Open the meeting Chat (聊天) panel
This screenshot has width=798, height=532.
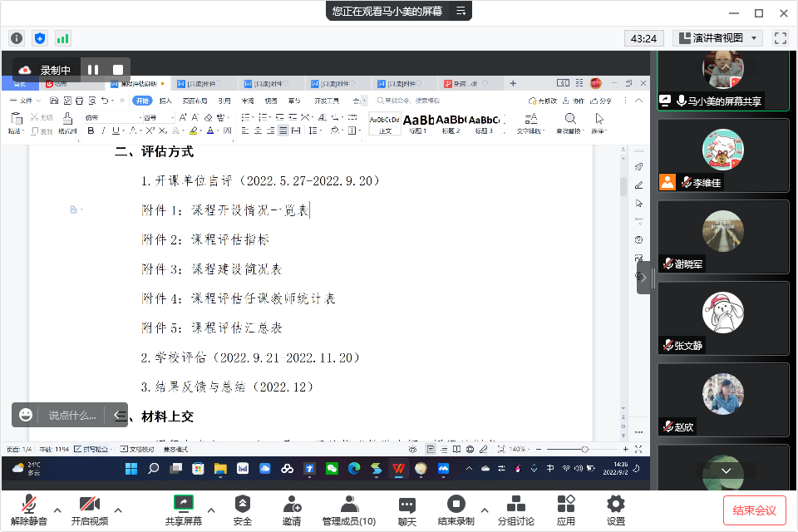coord(406,509)
